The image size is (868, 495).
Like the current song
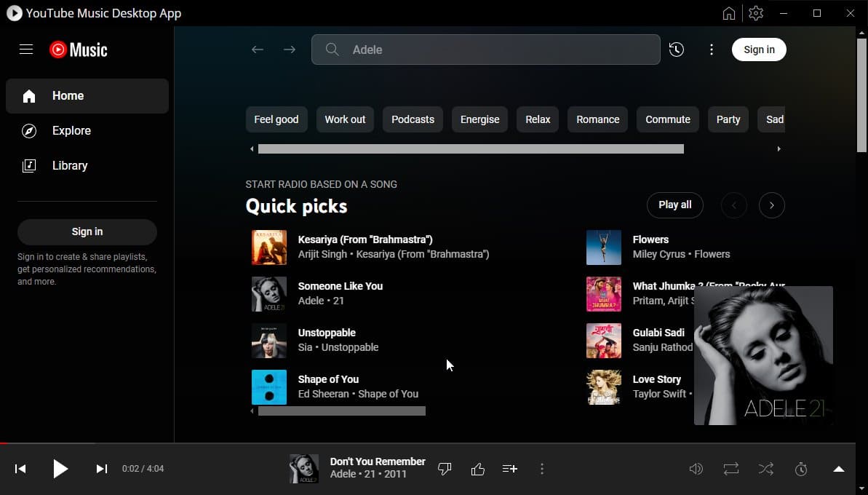[x=478, y=469]
